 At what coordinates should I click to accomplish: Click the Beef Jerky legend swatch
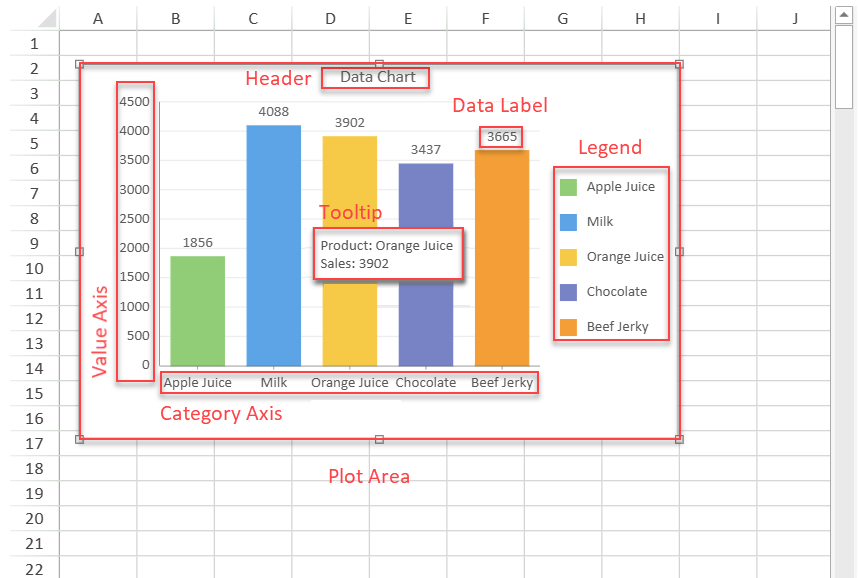click(569, 327)
